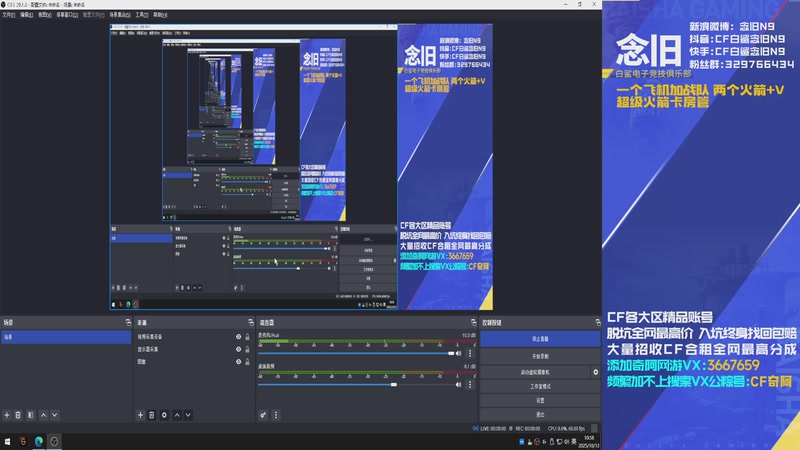Screen dimensions: 800x450
Task: Remove selected source with trash icon
Action: [152, 415]
